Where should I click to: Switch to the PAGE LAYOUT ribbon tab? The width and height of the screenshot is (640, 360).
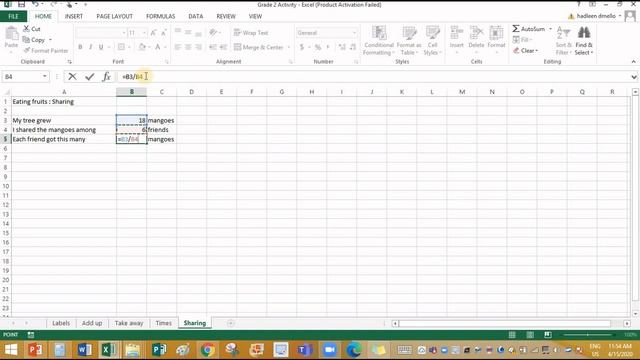(114, 16)
